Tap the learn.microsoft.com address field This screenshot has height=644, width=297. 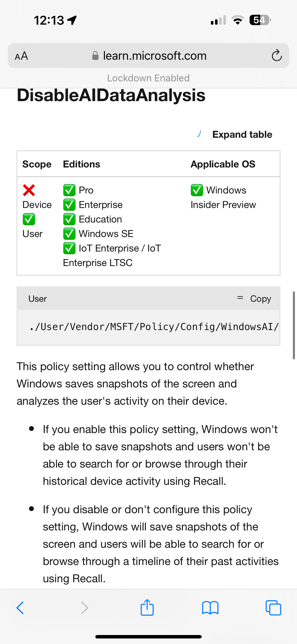[x=154, y=56]
